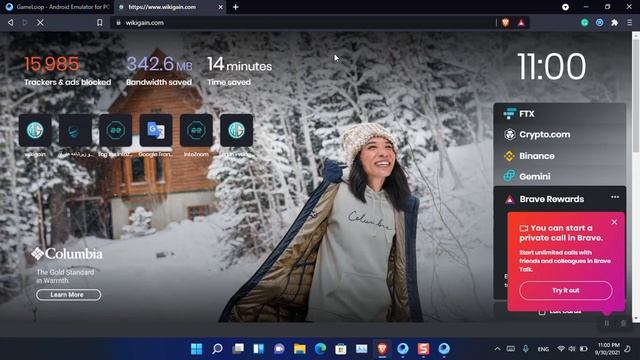This screenshot has height=360, width=640.
Task: Click the Columbia 'Learn More' button
Action: pos(68,295)
